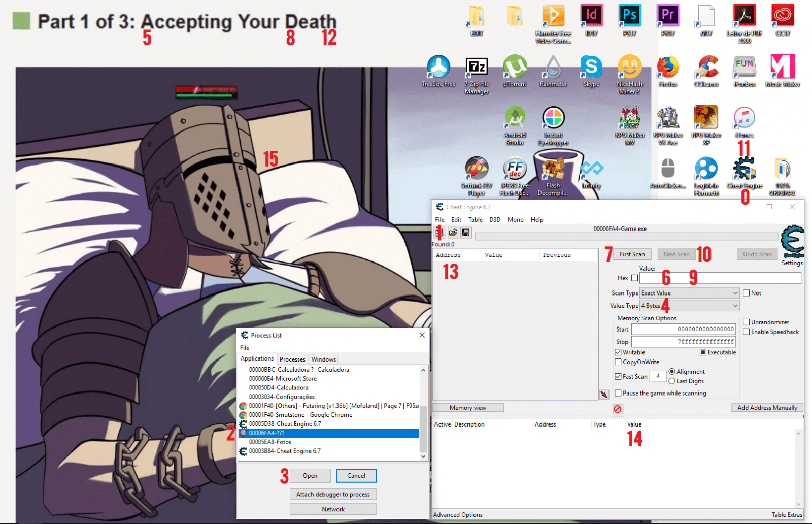Launch the Adobe Premiere PR17 desktop icon

[668, 20]
